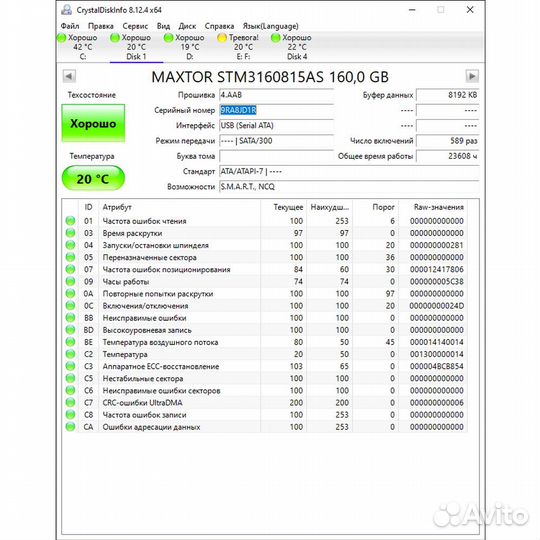Image resolution: width=540 pixels, height=540 pixels.
Task: Open the Язык(Language) menu
Action: point(270,26)
